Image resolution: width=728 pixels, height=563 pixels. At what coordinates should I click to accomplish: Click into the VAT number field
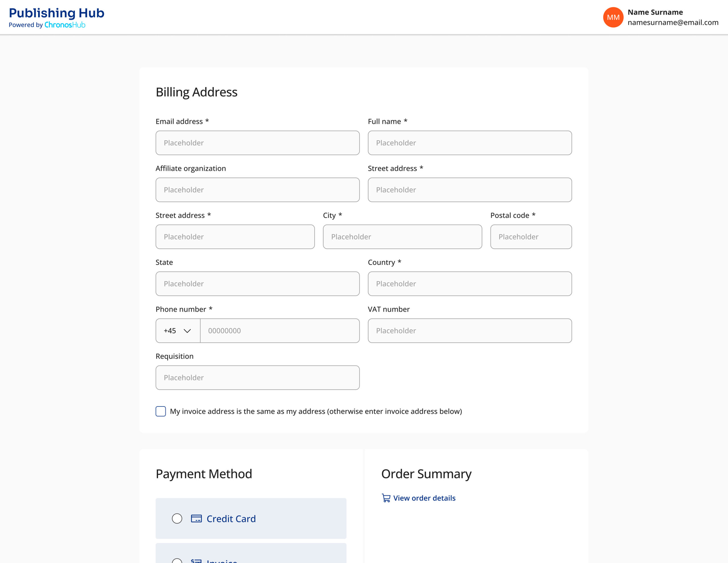click(x=469, y=331)
